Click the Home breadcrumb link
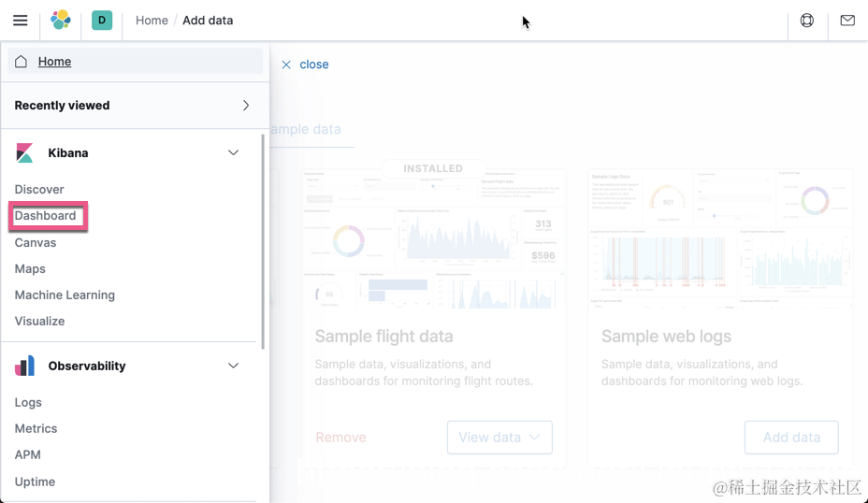Viewport: 868px width, 503px height. point(152,21)
